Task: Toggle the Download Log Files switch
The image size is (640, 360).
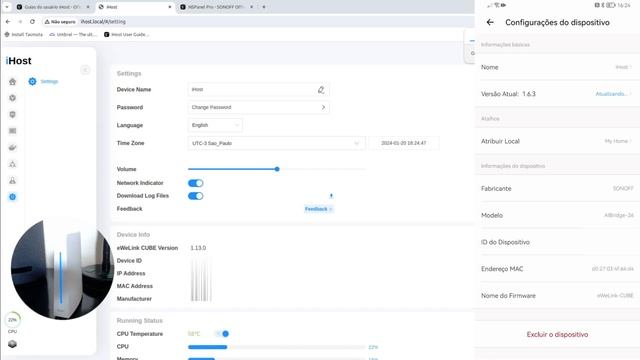Action: [x=196, y=196]
